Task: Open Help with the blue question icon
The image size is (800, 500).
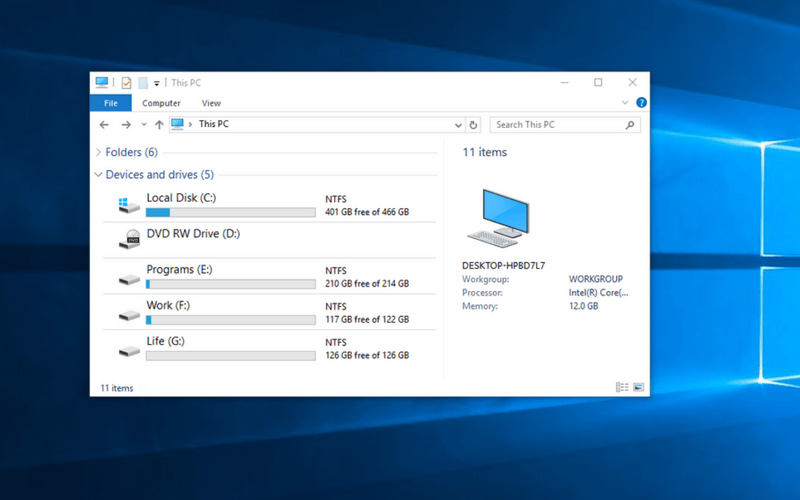Action: pyautogui.click(x=641, y=103)
